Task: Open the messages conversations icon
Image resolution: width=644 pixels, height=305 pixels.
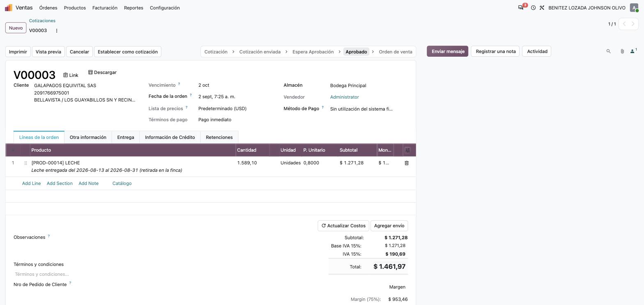Action: (x=521, y=8)
